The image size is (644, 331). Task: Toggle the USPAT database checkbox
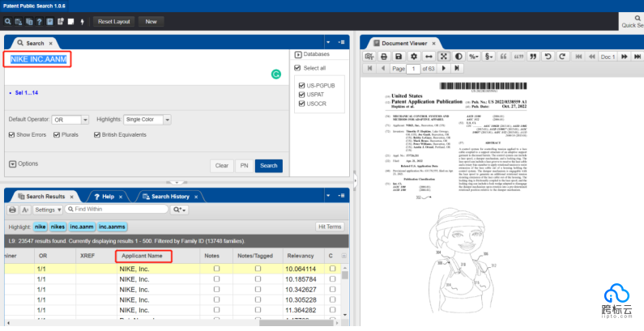[x=302, y=95]
